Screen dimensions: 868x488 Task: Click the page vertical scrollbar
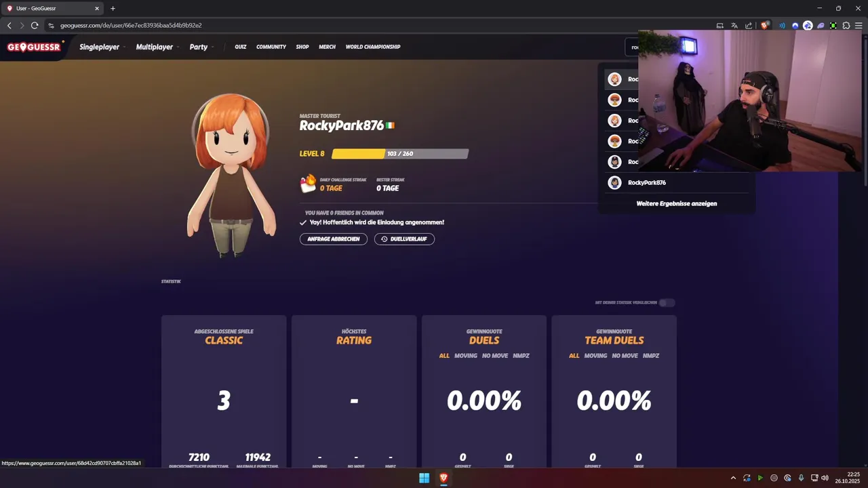(865, 112)
